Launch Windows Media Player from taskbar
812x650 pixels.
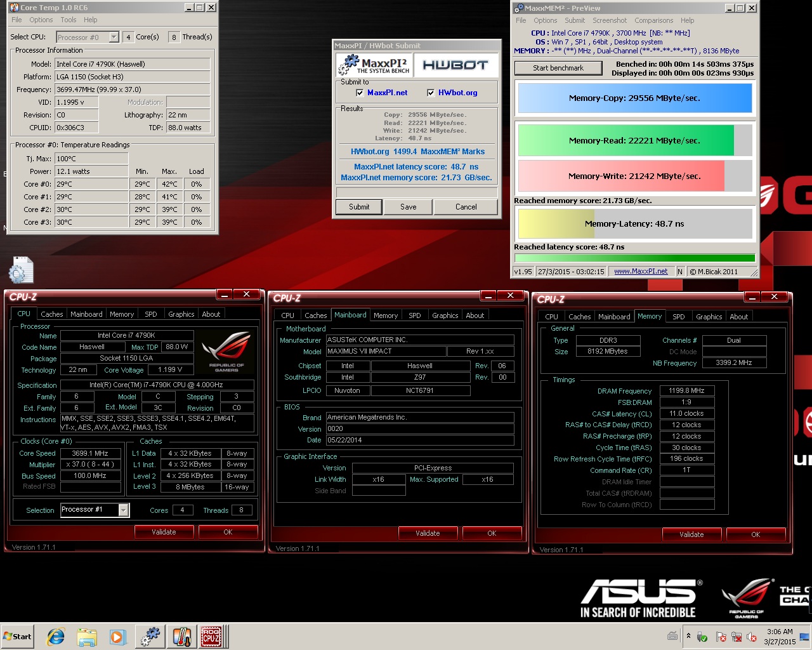[x=117, y=637]
